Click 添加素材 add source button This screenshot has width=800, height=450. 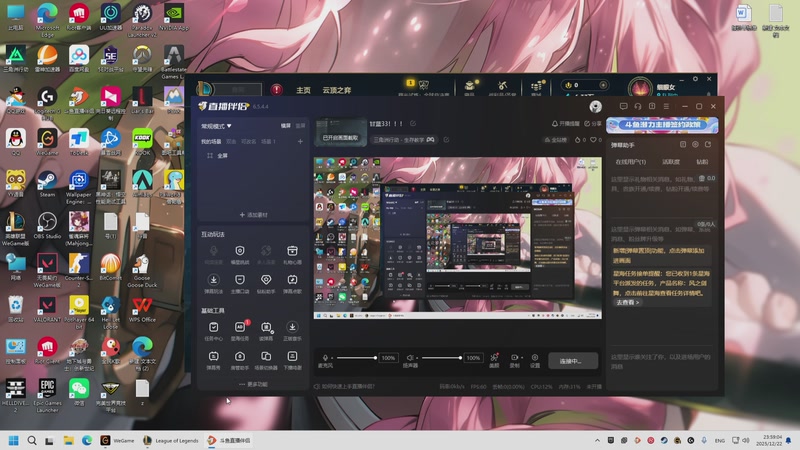tap(254, 215)
